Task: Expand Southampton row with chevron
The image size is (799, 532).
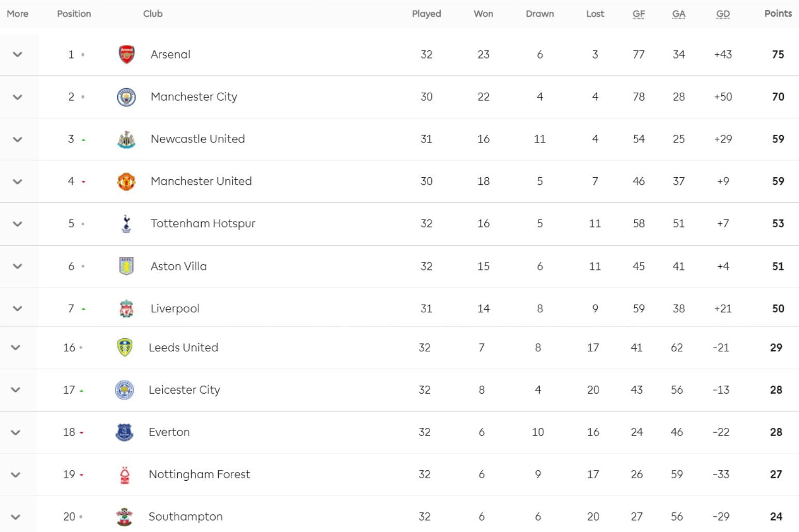Action: [16, 517]
